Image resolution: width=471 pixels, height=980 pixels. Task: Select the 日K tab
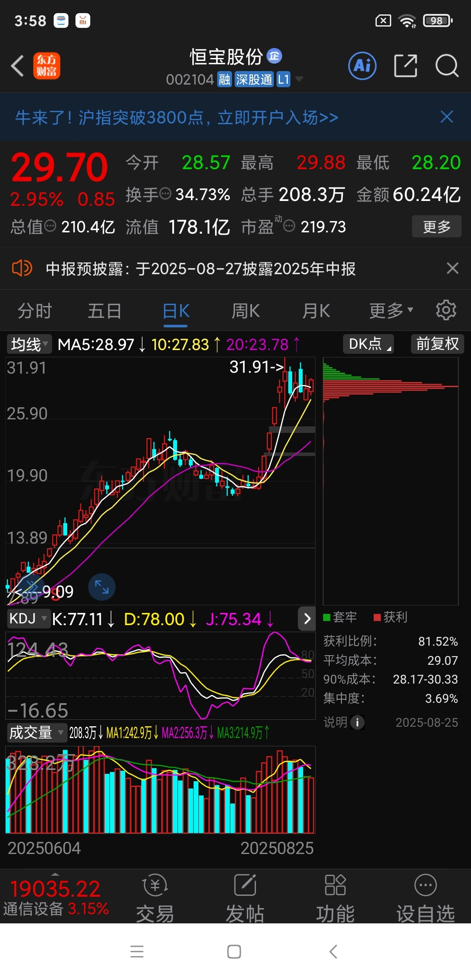tap(176, 311)
